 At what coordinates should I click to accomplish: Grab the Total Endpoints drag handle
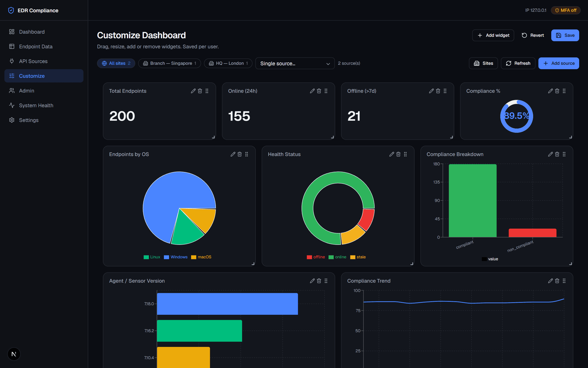pyautogui.click(x=207, y=91)
